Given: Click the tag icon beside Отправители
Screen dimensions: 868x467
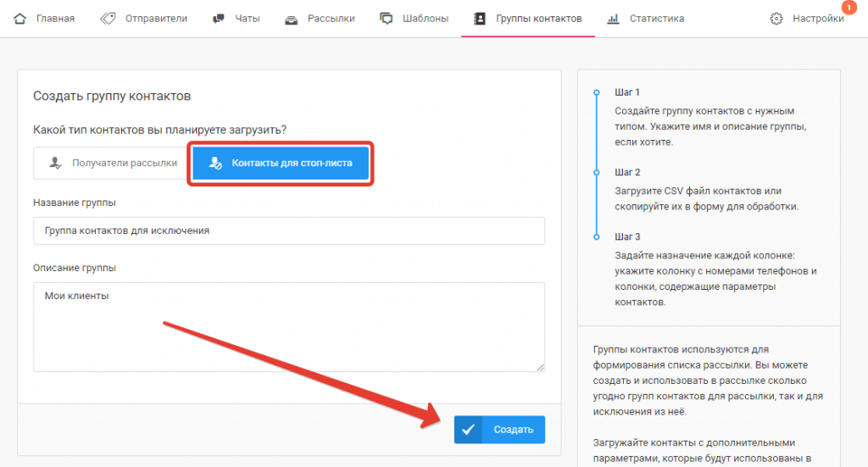Looking at the screenshot, I should [x=108, y=19].
